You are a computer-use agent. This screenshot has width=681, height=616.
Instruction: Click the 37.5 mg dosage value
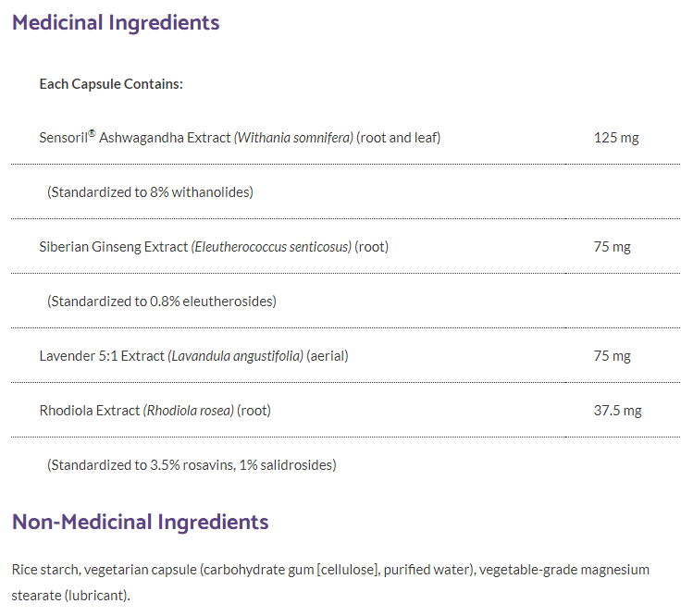[617, 411]
